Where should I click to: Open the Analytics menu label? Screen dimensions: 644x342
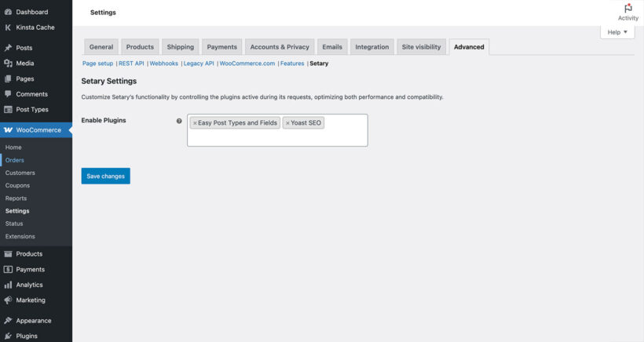tap(30, 285)
